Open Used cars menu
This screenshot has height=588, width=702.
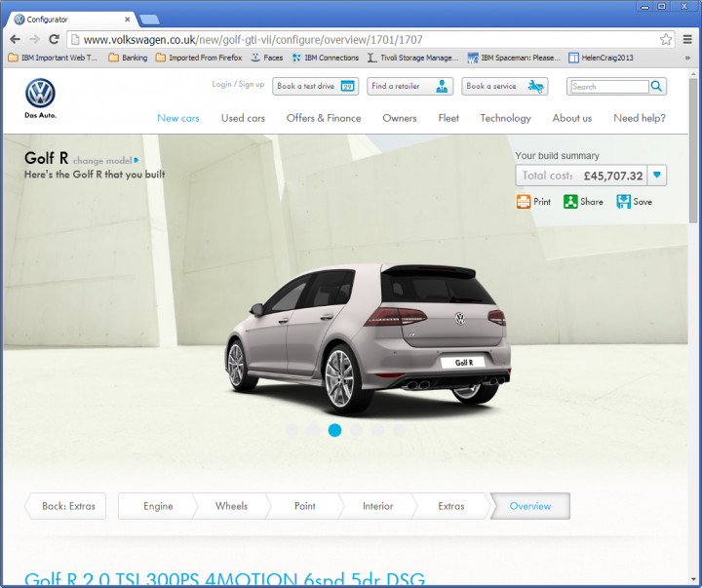[x=243, y=118]
